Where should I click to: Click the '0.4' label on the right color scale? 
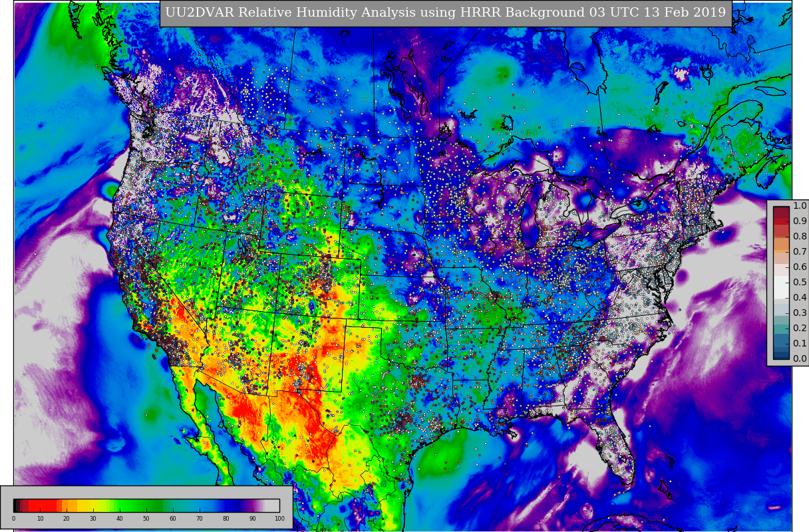[800, 298]
